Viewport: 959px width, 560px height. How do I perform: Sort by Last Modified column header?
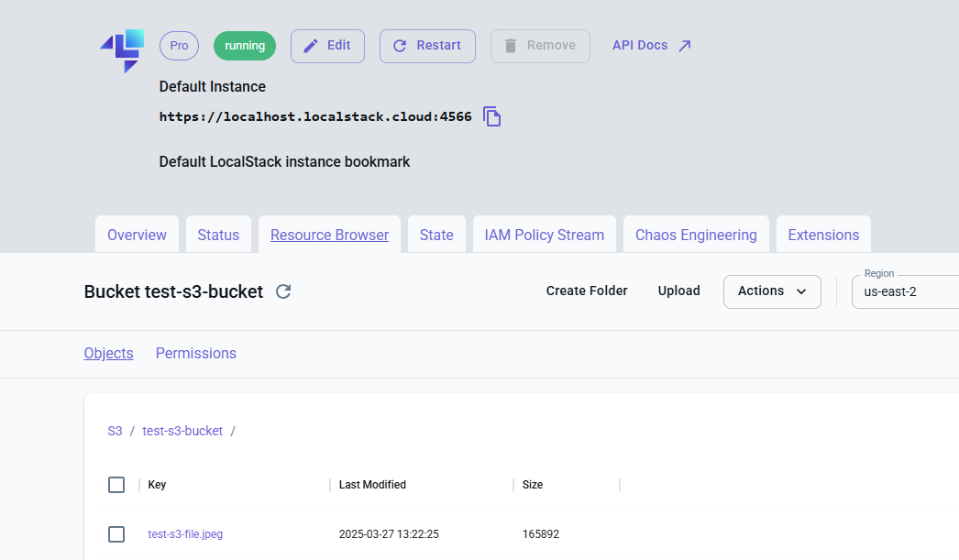(372, 485)
